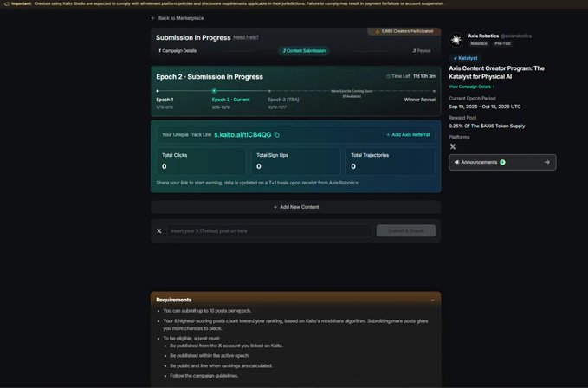Click the Katalyst badge

[x=465, y=58]
